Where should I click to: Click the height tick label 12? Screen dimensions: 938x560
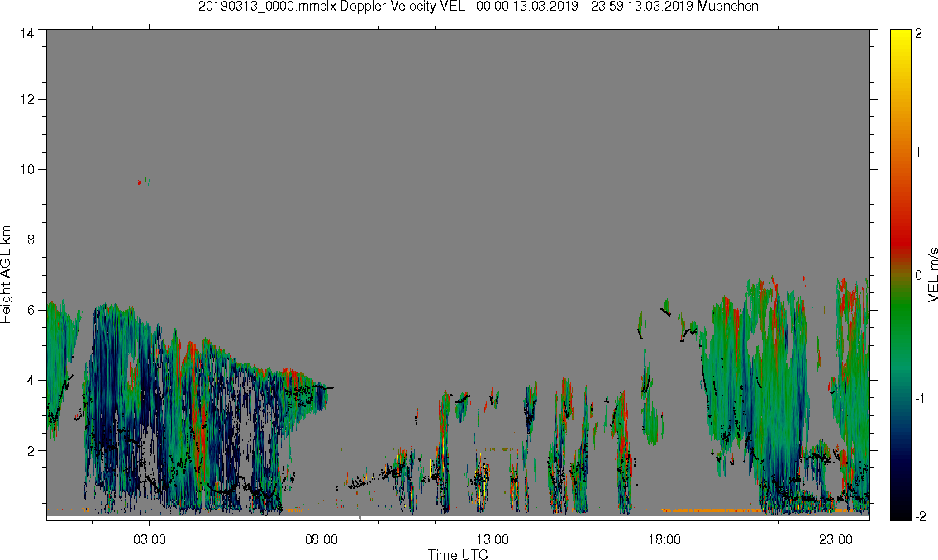point(27,99)
